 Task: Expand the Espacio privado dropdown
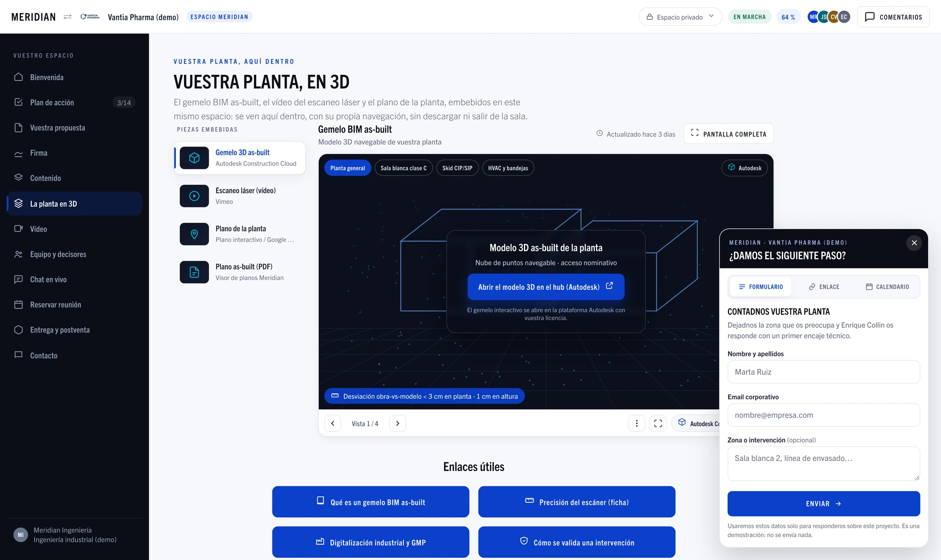tap(680, 17)
